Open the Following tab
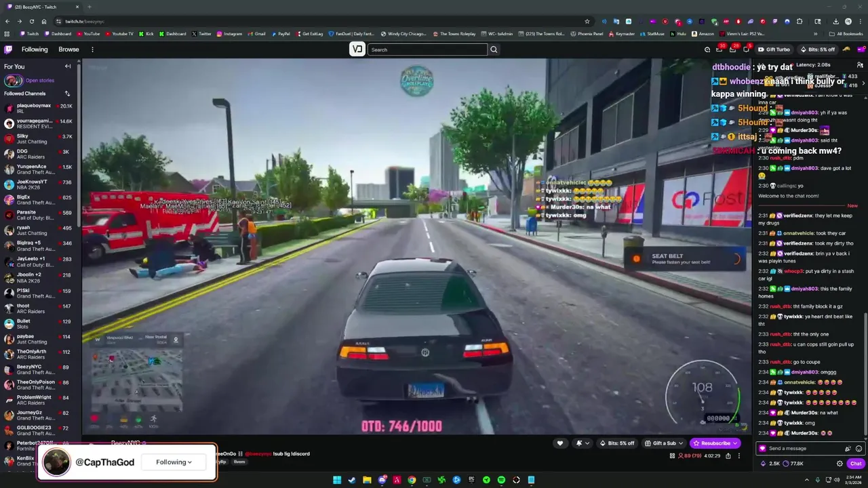The width and height of the screenshot is (868, 488). click(x=35, y=49)
